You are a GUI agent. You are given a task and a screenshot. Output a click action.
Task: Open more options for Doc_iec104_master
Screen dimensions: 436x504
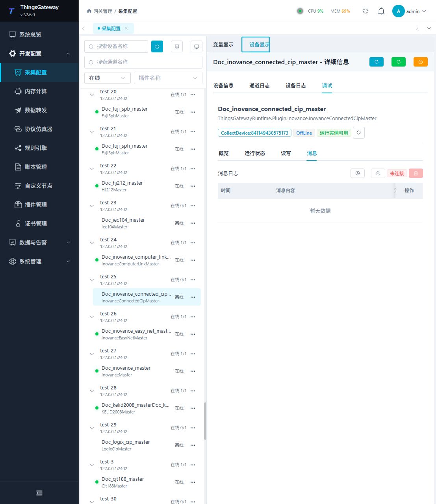[193, 223]
